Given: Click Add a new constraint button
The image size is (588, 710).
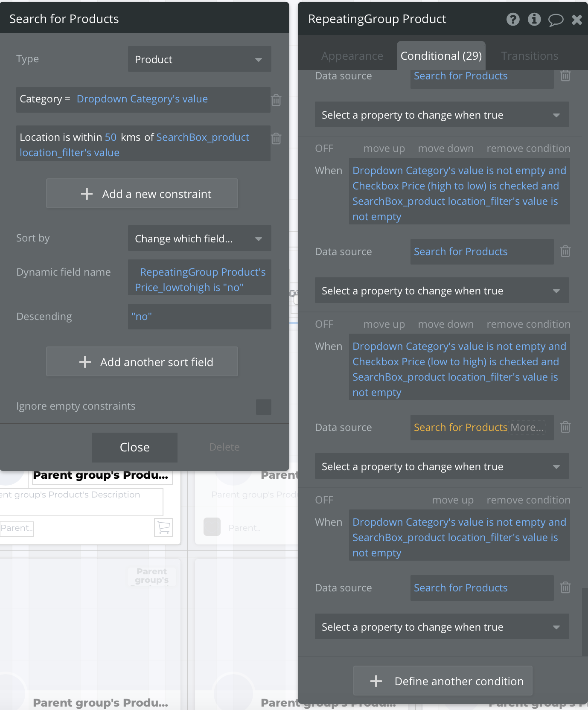Looking at the screenshot, I should pyautogui.click(x=142, y=194).
